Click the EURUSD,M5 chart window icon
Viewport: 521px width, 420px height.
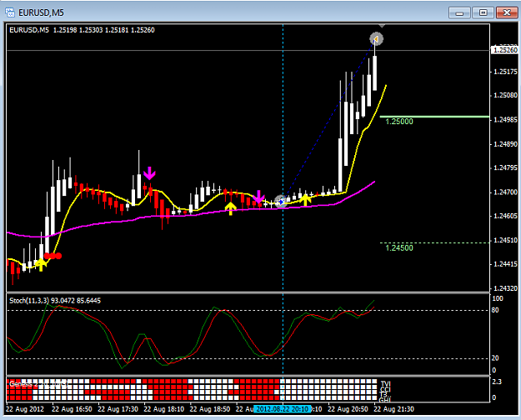[10, 12]
